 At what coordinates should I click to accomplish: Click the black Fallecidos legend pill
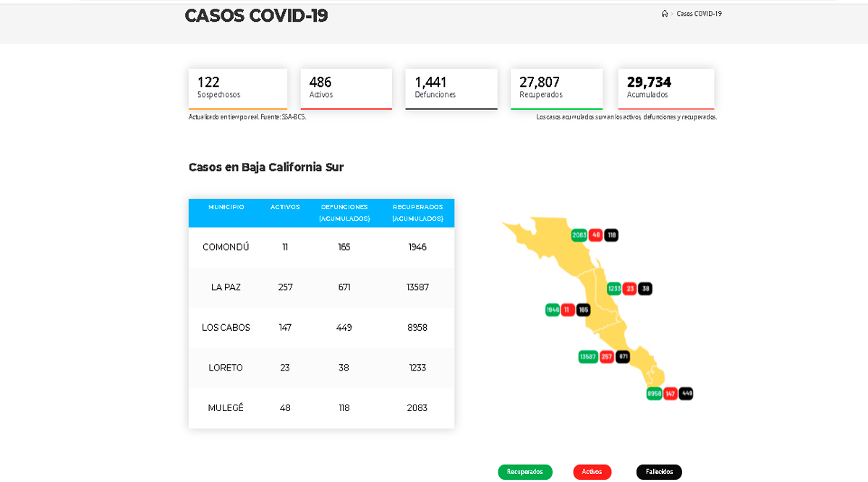pyautogui.click(x=659, y=472)
